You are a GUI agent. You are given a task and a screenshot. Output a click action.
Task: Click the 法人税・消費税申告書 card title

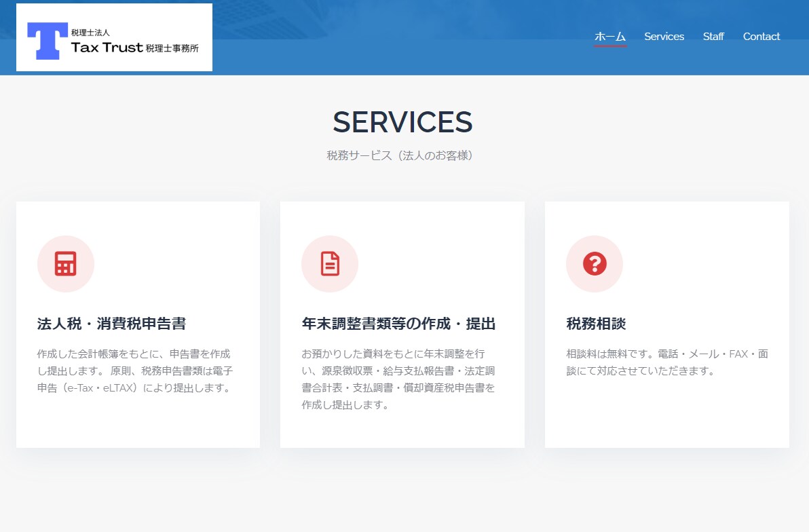coord(111,324)
